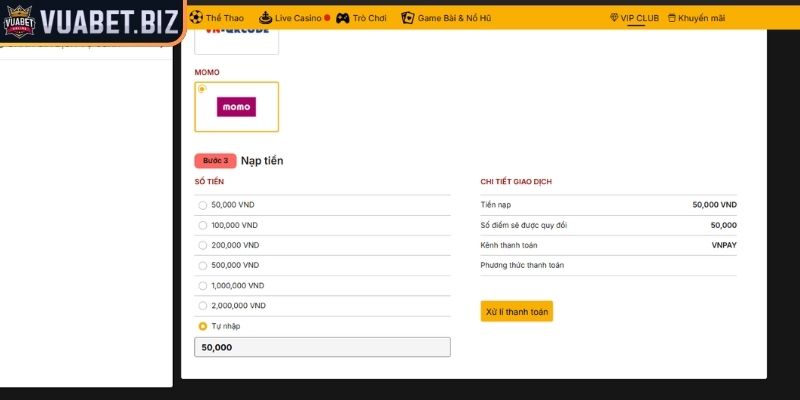Click the amount input field showing 50,000

pos(322,347)
